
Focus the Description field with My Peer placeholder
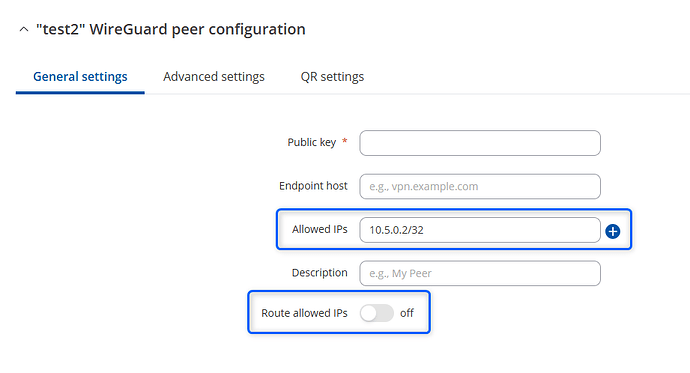click(480, 273)
